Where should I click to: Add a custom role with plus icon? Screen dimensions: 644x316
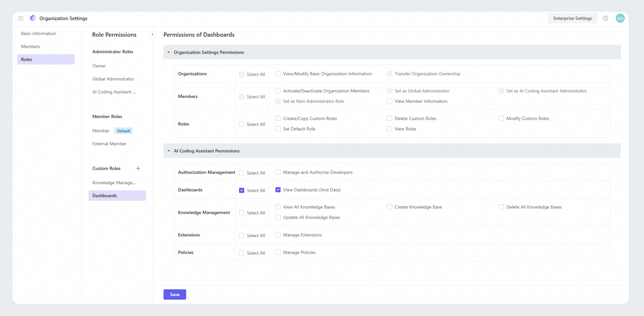point(138,168)
